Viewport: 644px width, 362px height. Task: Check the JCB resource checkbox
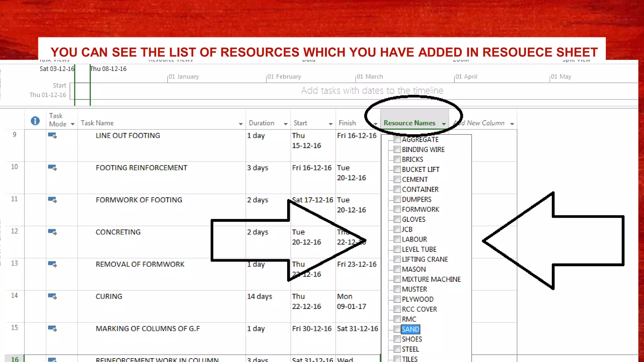click(397, 229)
